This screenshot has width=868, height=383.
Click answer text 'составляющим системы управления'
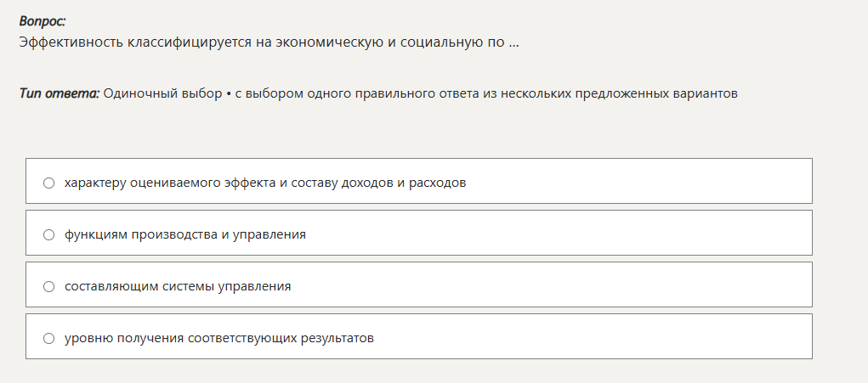(178, 286)
